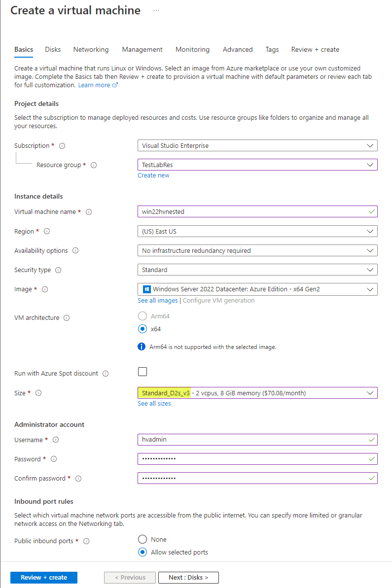Click the info icon for VM architecture
The height and width of the screenshot is (588, 392).
67,318
